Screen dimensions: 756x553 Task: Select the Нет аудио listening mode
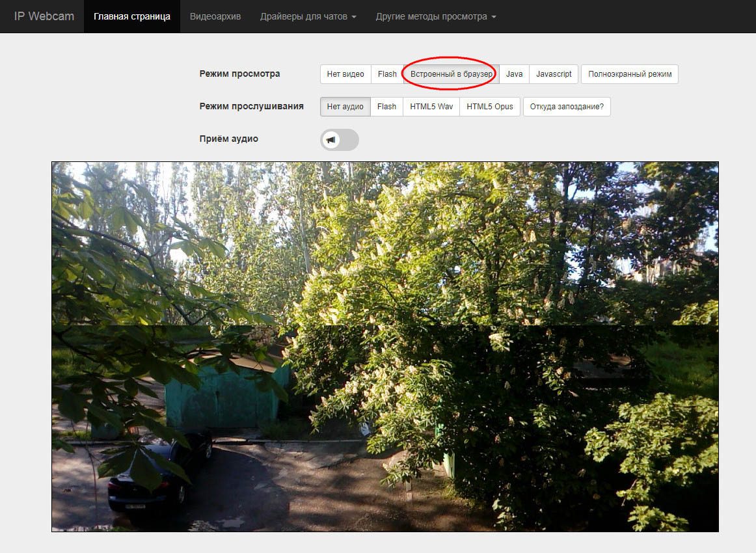point(345,107)
